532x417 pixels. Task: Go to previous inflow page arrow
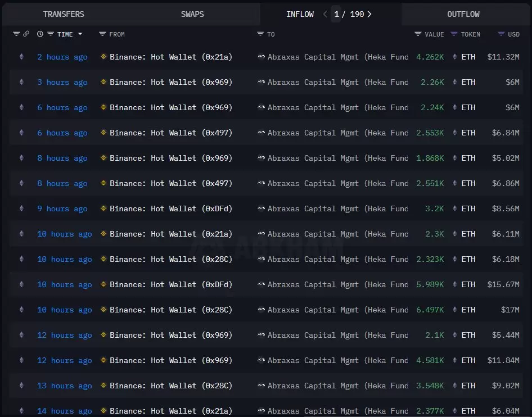(325, 14)
